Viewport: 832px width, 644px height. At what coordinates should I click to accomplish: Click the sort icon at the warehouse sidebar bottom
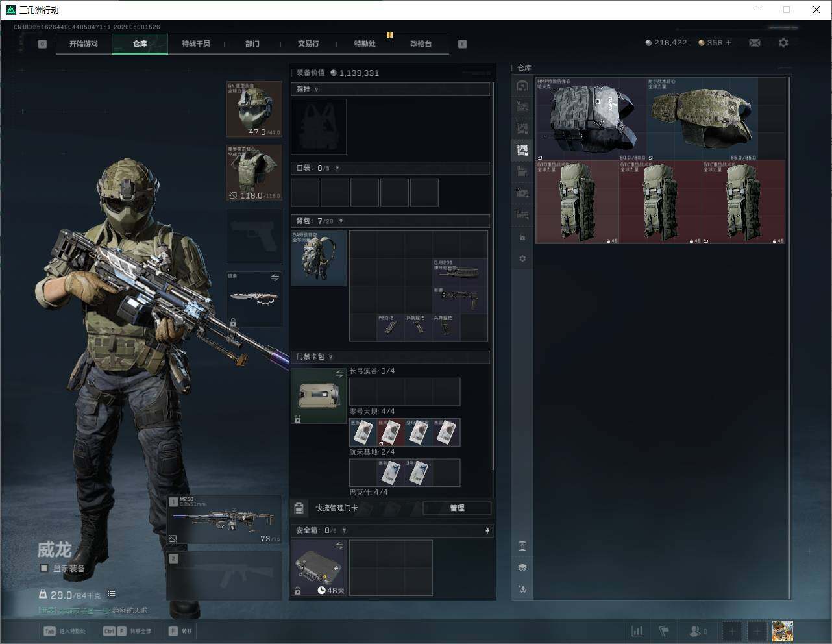coord(522,589)
